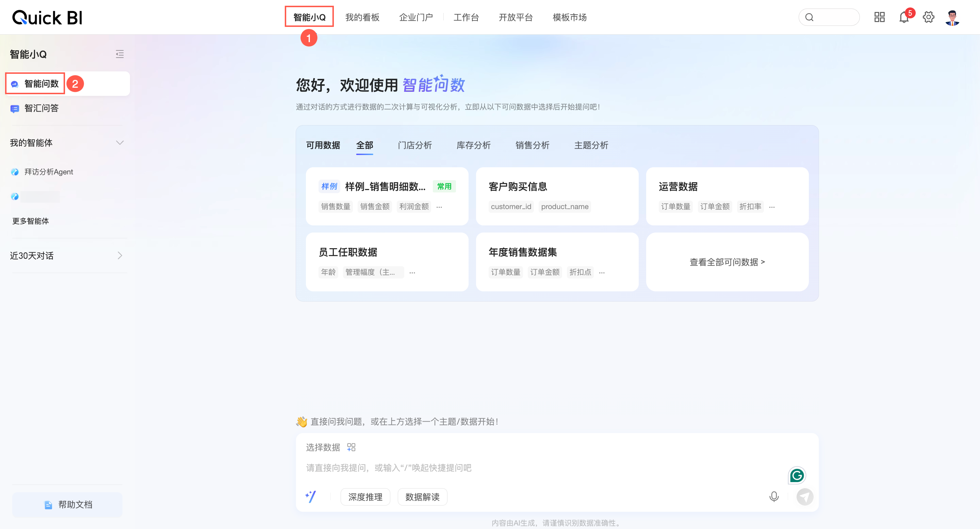
Task: Click the 常用 badge on sample card
Action: click(x=444, y=187)
